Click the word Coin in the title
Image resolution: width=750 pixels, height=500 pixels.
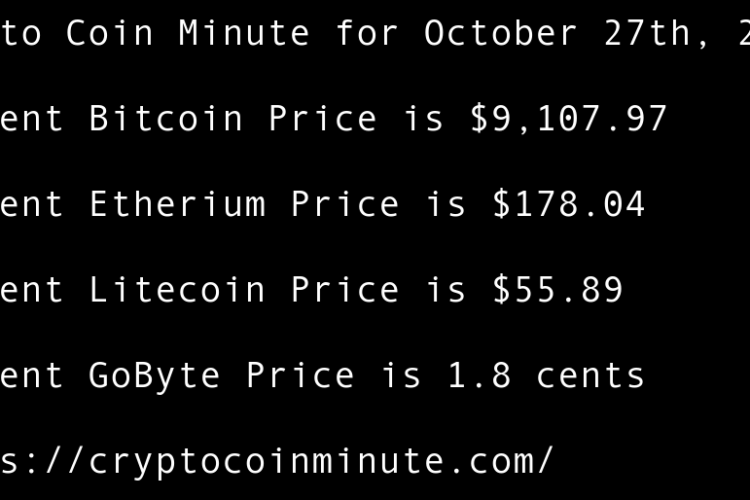pos(110,33)
